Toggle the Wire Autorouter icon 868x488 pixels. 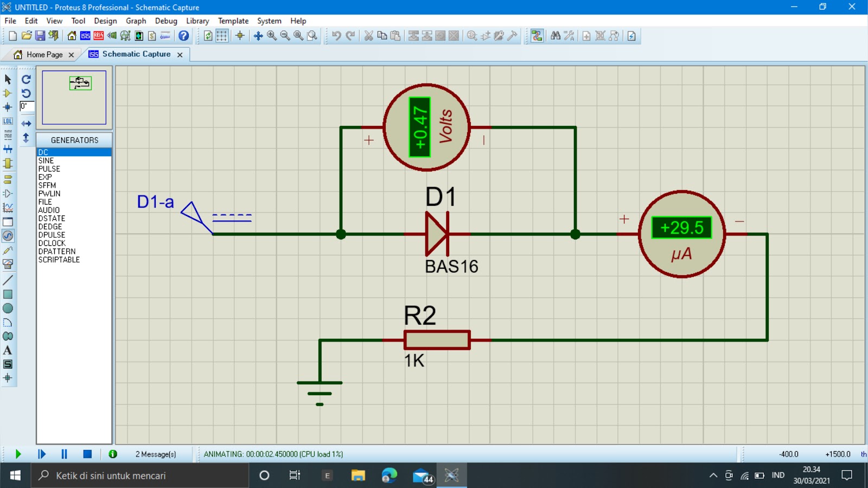(x=537, y=36)
